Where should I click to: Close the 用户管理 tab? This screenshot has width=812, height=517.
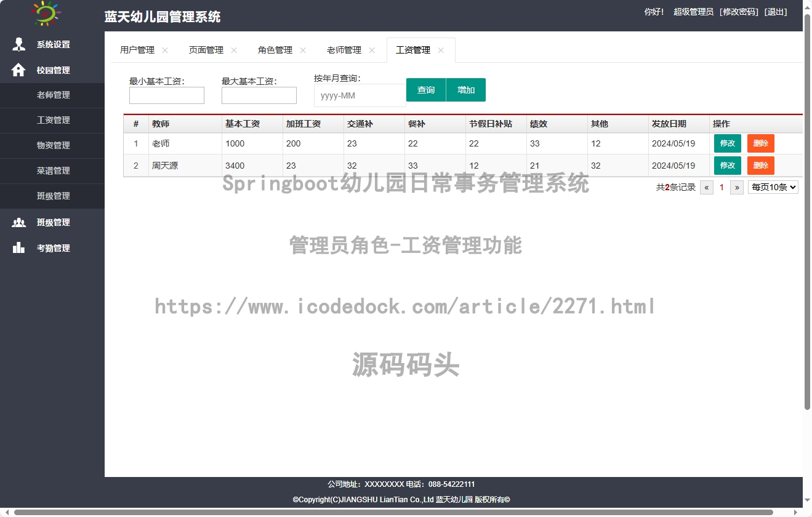coord(165,50)
